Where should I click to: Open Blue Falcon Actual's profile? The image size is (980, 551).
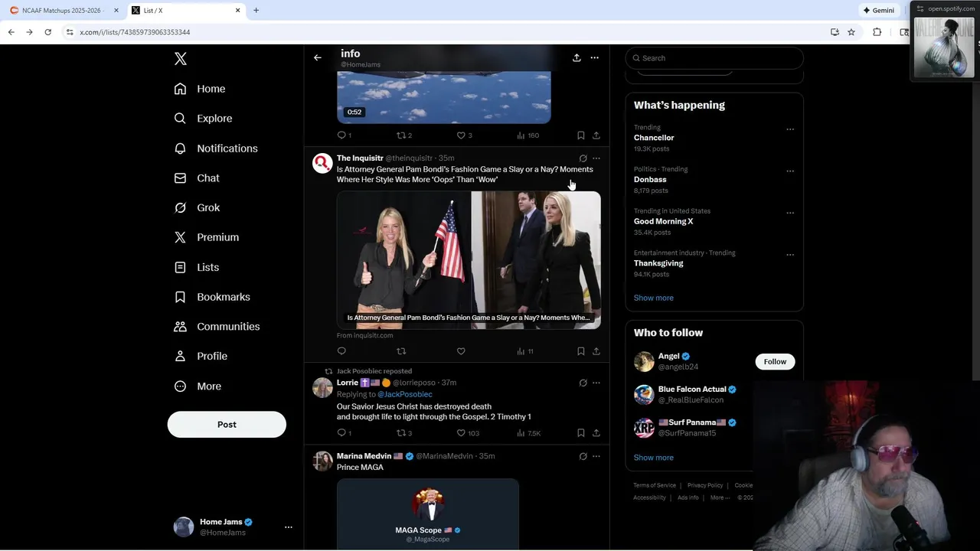pyautogui.click(x=691, y=390)
